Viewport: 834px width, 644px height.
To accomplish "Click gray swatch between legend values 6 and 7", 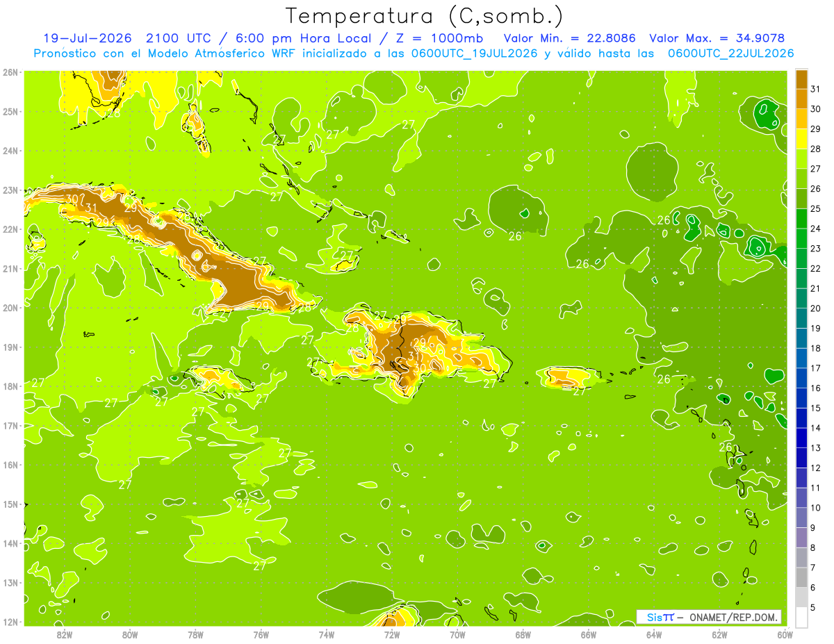I will click(801, 577).
